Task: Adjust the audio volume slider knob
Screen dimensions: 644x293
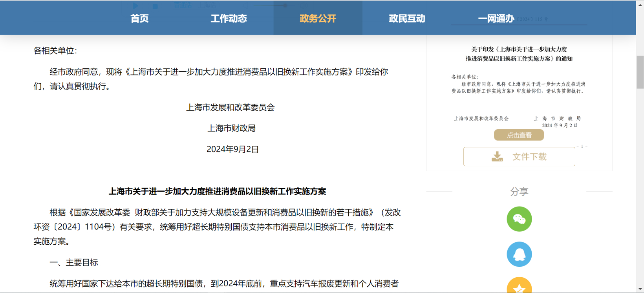Action: coord(285,5)
